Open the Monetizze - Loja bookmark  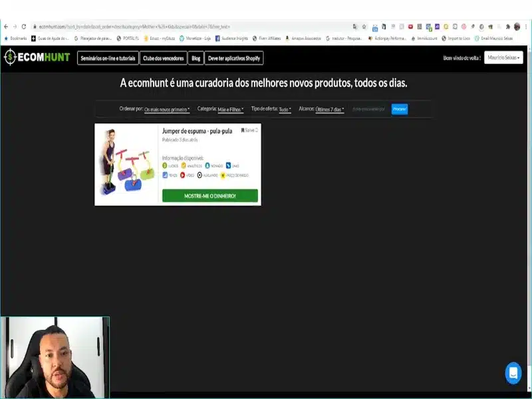195,39
